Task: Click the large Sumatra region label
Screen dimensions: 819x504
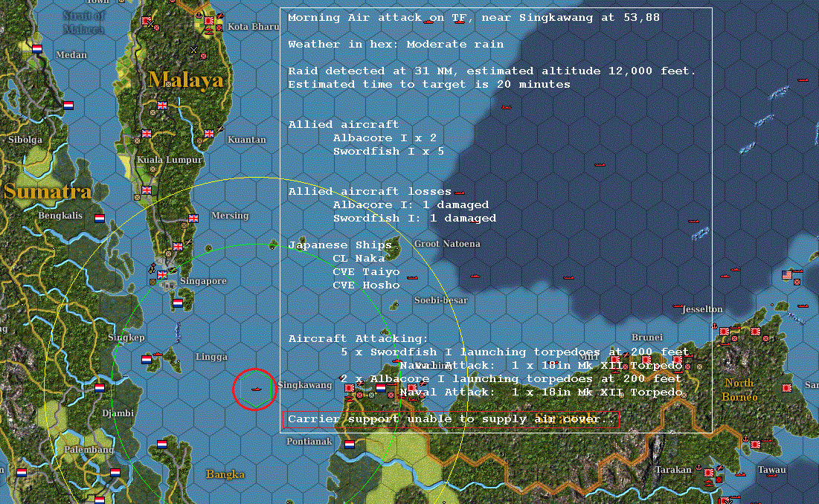Action: click(48, 192)
